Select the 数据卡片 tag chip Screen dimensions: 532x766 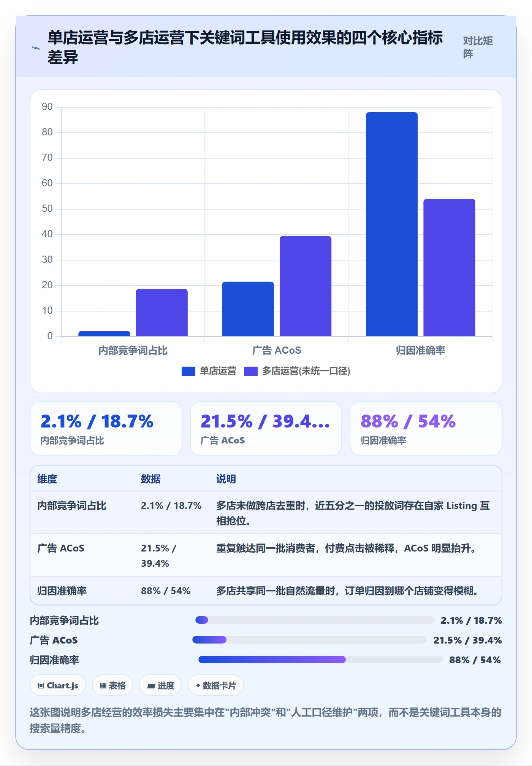[216, 685]
